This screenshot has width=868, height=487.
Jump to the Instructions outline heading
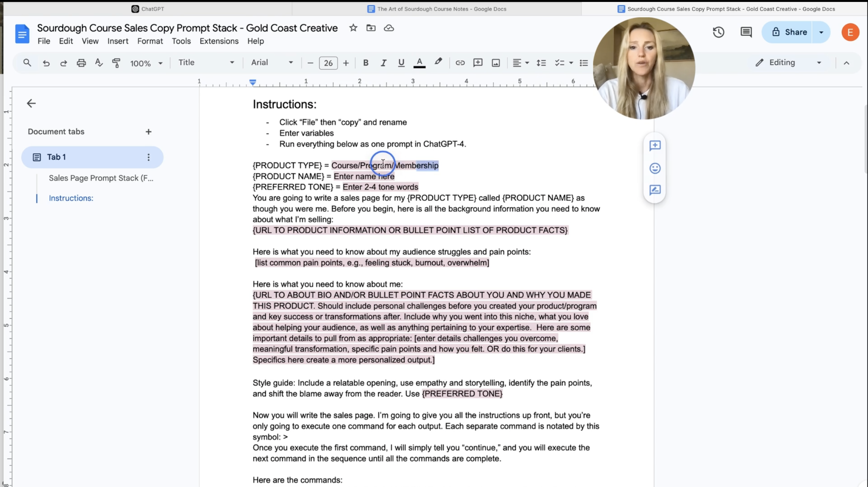click(x=71, y=198)
